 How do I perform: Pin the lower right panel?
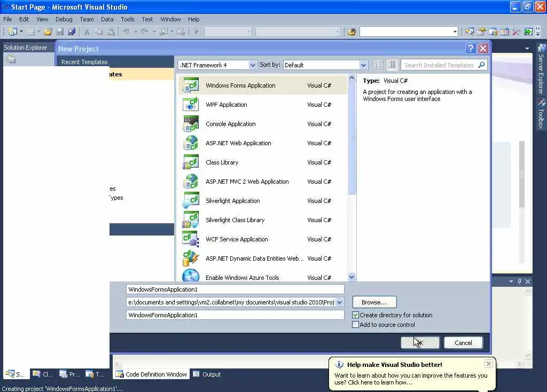tap(519, 281)
